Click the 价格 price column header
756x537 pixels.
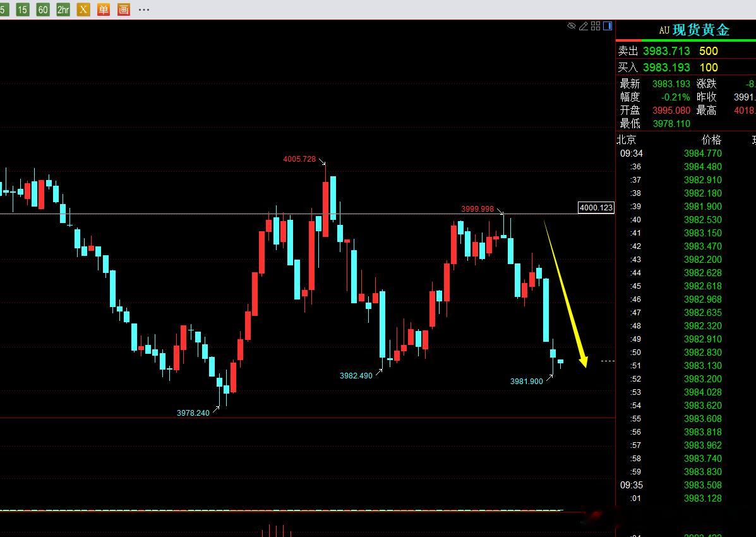(x=711, y=140)
